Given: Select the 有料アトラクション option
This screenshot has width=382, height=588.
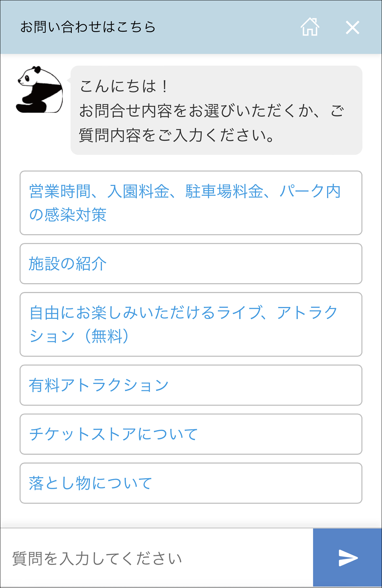Looking at the screenshot, I should (x=191, y=385).
